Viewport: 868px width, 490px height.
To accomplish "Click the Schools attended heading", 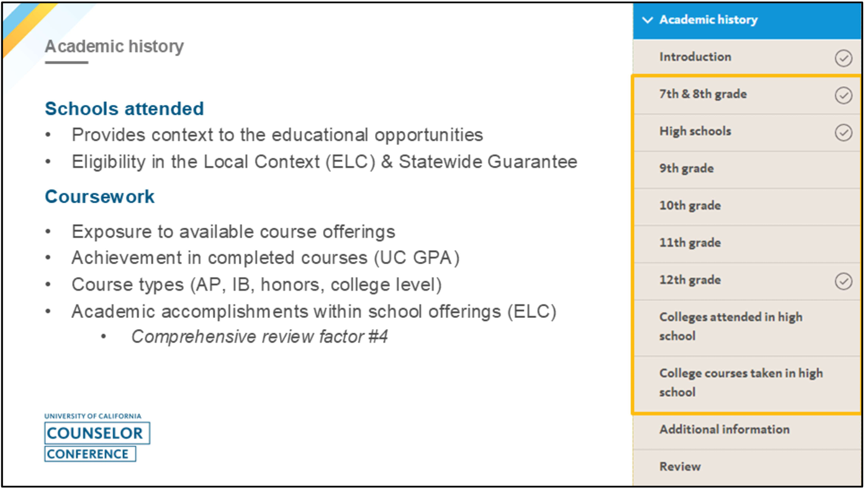I will click(124, 109).
